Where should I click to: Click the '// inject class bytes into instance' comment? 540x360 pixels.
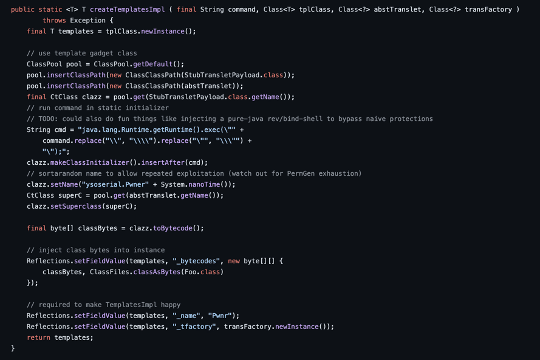(95, 250)
